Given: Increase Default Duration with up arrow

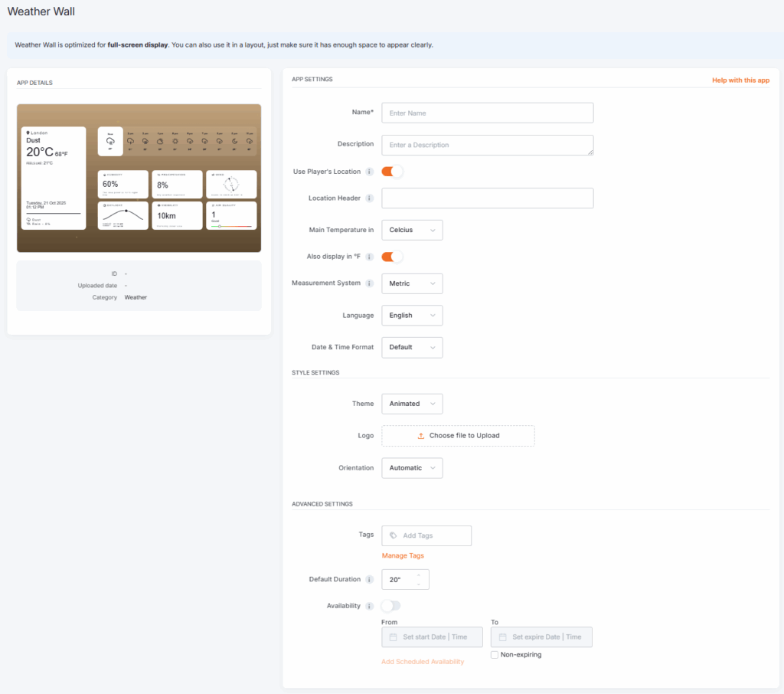Looking at the screenshot, I should (418, 575).
